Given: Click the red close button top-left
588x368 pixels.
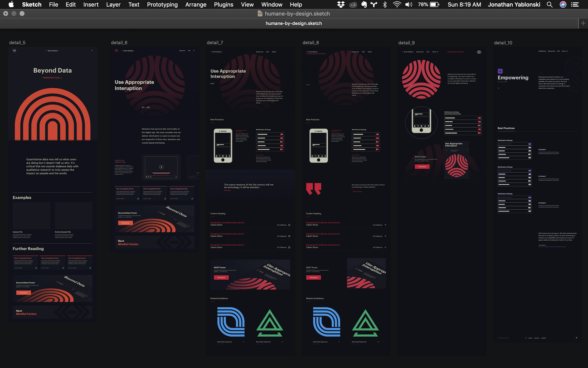Looking at the screenshot, I should [x=5, y=13].
